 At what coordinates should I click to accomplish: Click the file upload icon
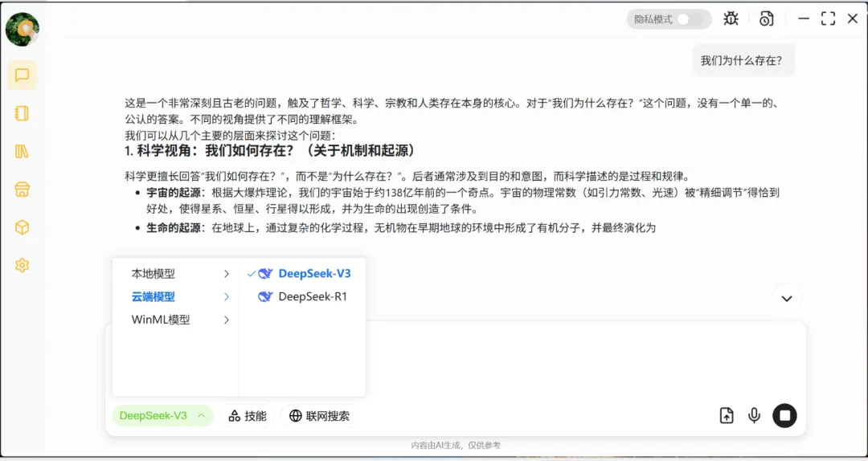pos(727,415)
